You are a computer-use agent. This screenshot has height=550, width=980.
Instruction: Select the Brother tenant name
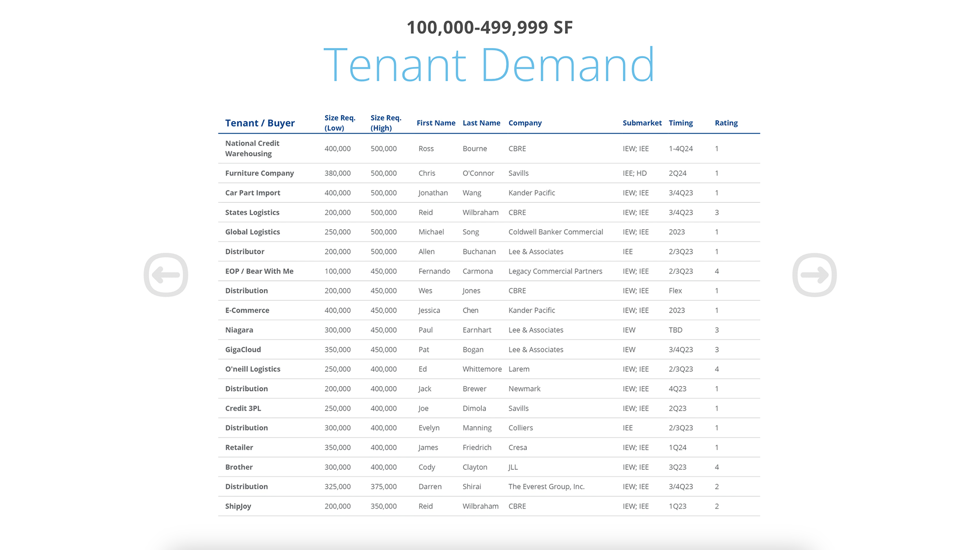click(239, 467)
